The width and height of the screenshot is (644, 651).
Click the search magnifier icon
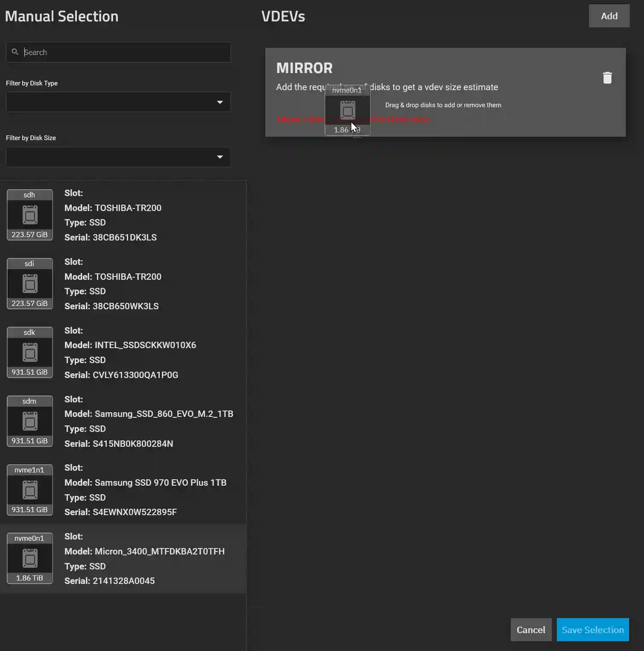pos(15,52)
